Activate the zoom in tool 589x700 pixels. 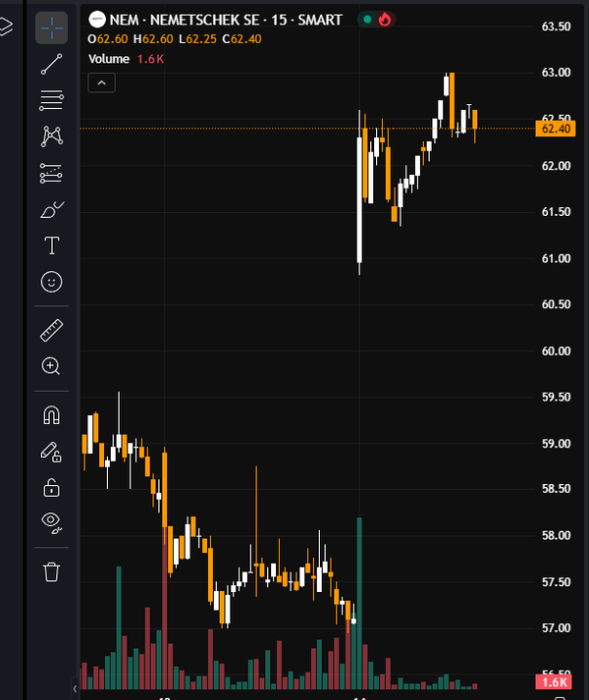point(51,366)
